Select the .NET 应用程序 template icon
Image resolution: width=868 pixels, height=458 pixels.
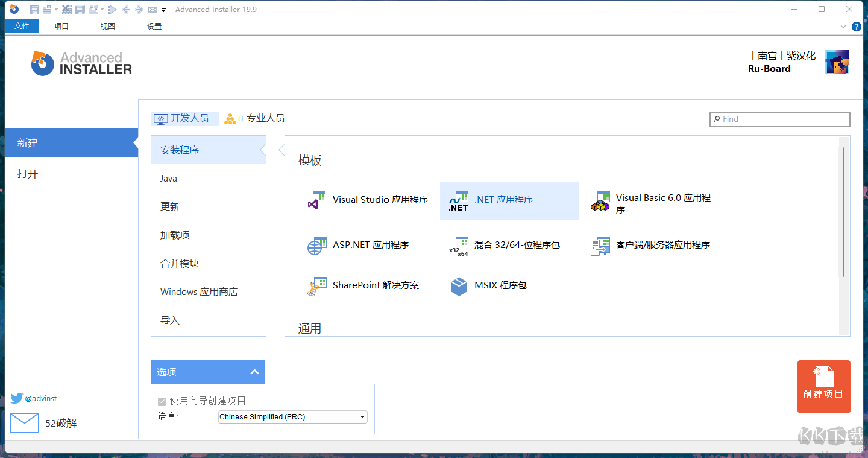tap(459, 200)
